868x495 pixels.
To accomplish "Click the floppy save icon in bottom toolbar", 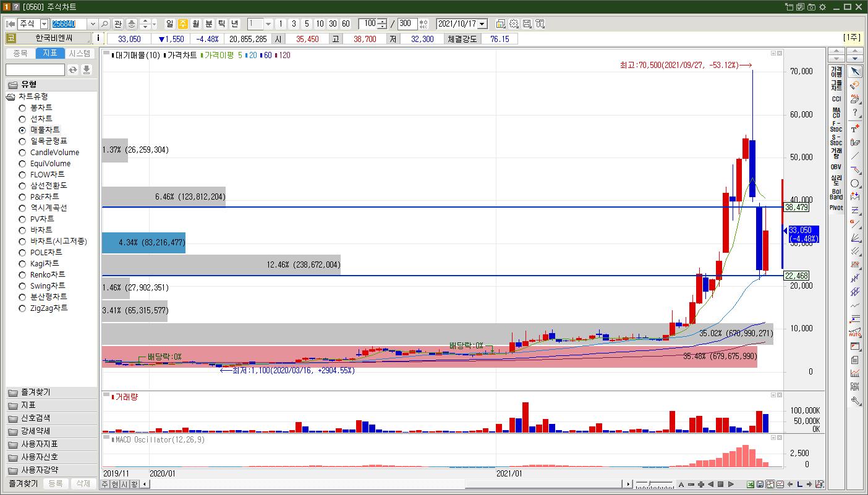I will [761, 484].
